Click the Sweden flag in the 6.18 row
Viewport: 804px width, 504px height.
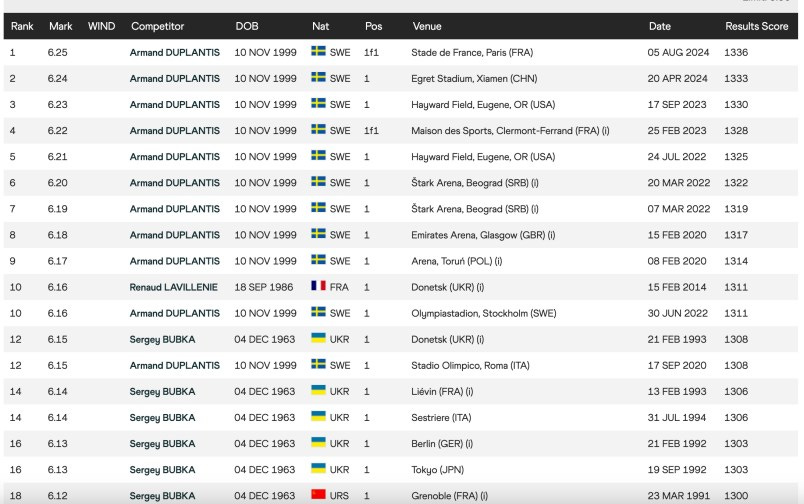pos(318,234)
